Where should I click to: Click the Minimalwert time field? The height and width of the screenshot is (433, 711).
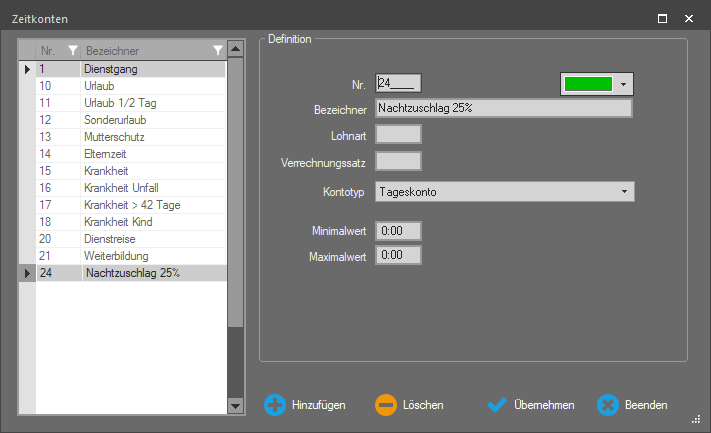(x=398, y=231)
